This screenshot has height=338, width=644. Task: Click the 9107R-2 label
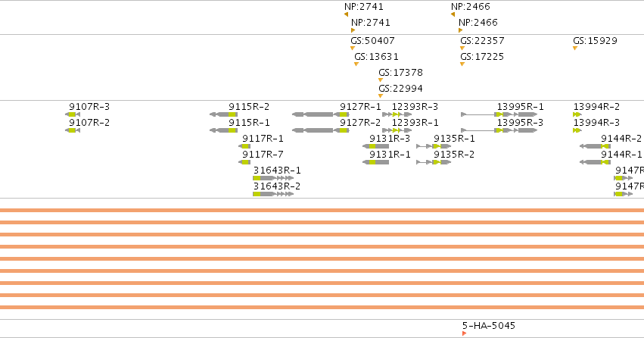tap(89, 123)
